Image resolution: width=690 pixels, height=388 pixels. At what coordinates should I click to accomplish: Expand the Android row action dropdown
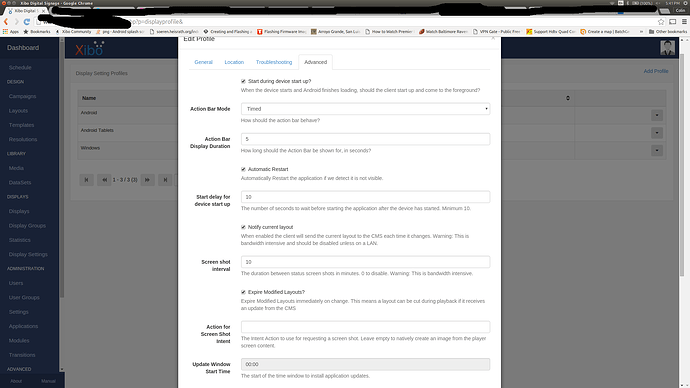[x=657, y=115]
